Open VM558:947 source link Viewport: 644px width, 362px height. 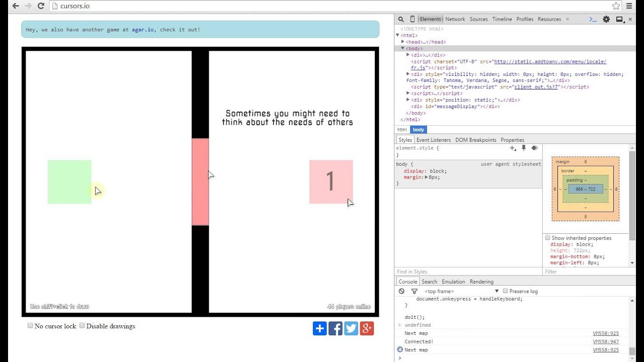click(606, 341)
